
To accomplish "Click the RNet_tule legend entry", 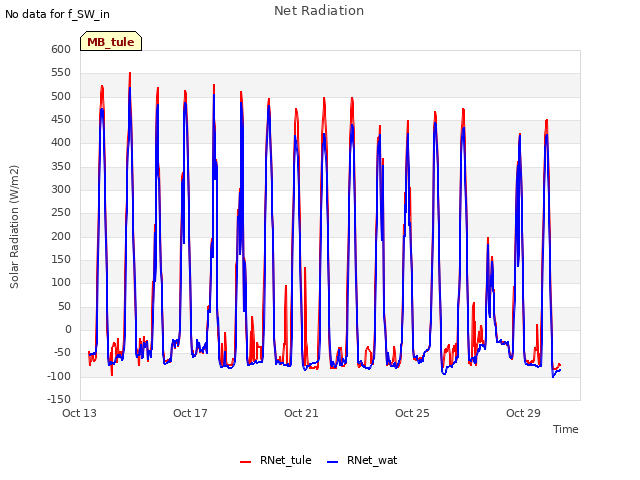I will point(276,460).
